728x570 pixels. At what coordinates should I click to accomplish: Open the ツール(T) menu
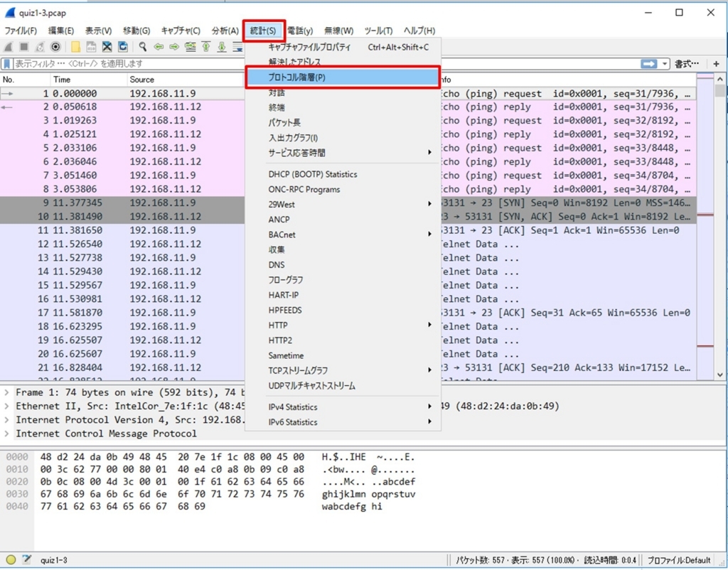(378, 31)
